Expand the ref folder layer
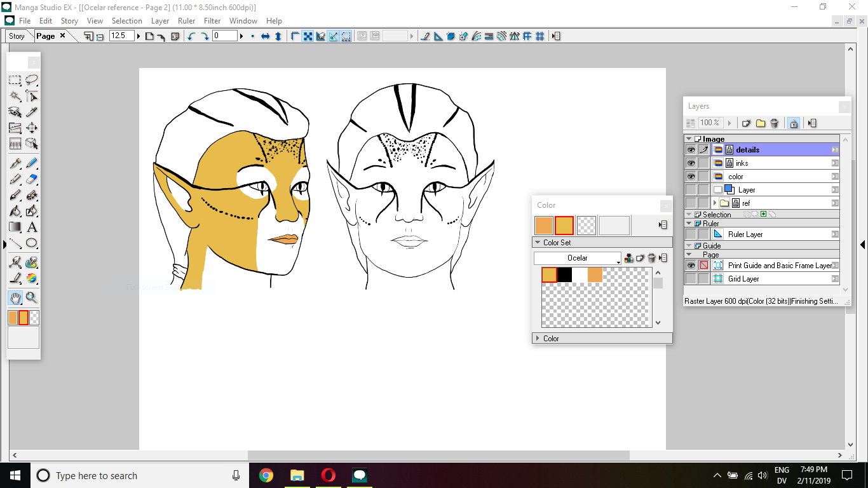This screenshot has height=488, width=868. pos(715,203)
